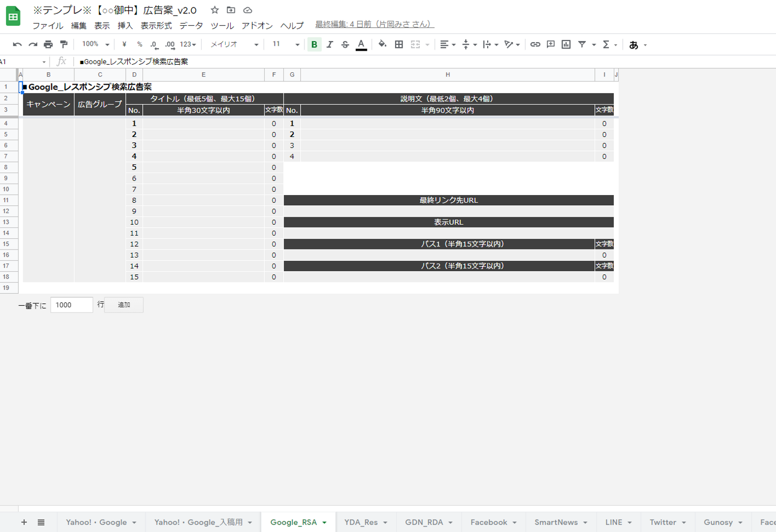Screen dimensions: 776x532
Task: Click the filter funnel icon
Action: (582, 45)
